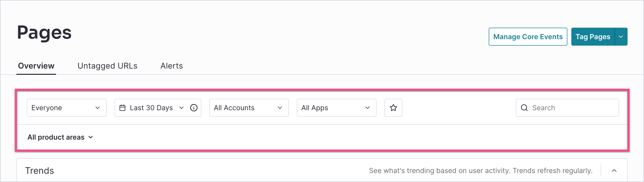Click the Pages title heading
The image size is (644, 182).
pos(44,33)
